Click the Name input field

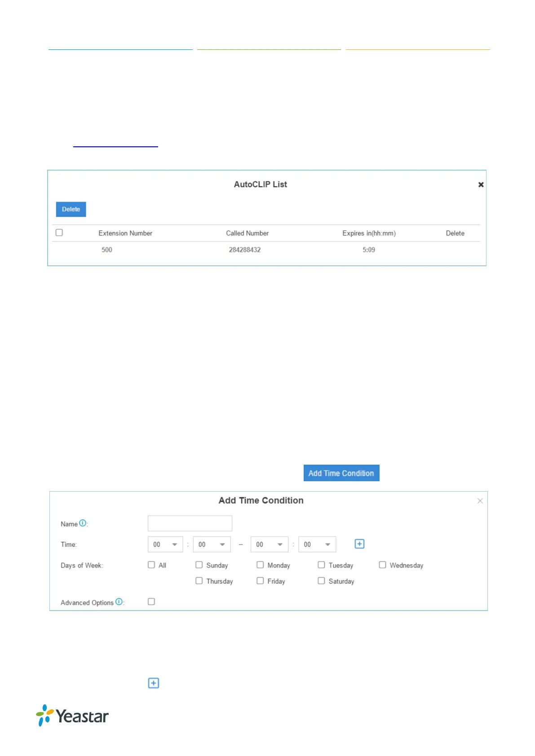190,523
